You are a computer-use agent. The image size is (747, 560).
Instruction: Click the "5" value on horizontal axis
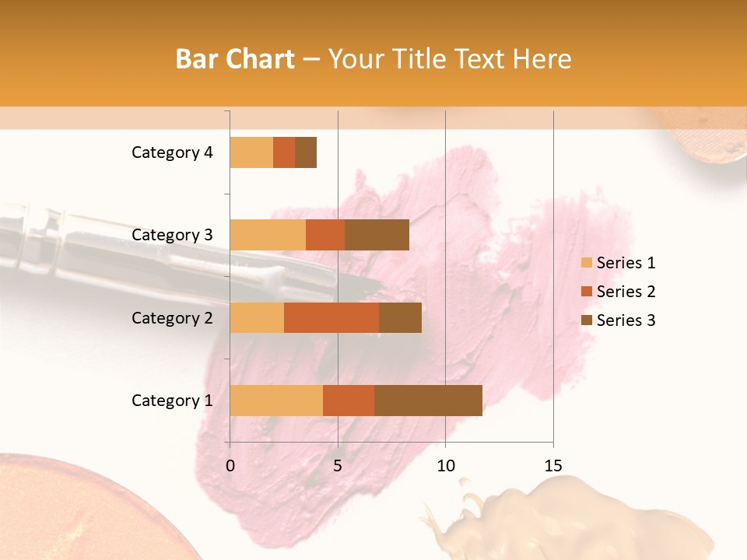point(338,466)
